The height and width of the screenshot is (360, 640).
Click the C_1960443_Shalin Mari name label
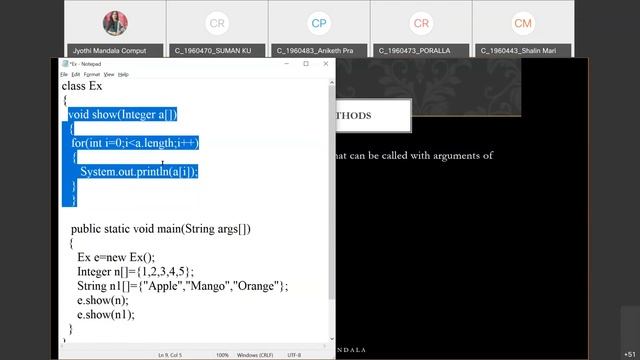click(523, 51)
